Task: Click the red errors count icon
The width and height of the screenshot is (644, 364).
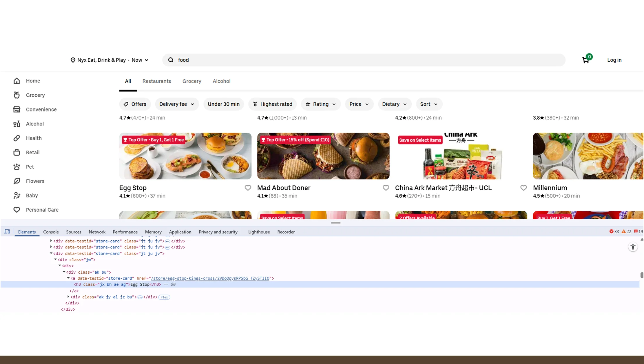Action: click(614, 231)
